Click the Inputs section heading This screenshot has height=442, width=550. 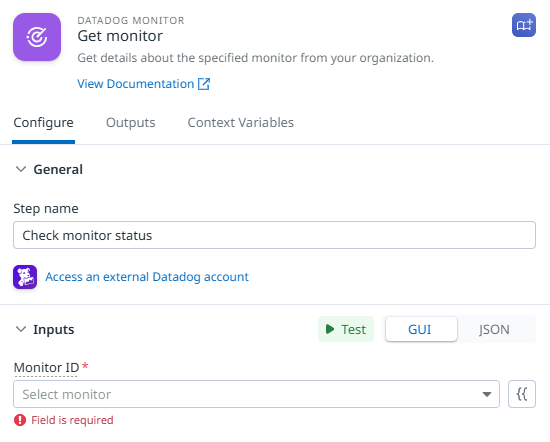click(54, 329)
